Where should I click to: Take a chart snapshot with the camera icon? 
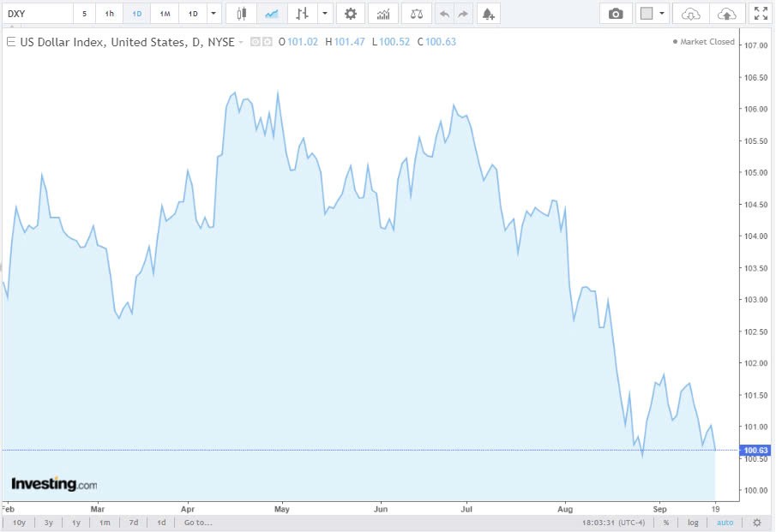pos(615,14)
